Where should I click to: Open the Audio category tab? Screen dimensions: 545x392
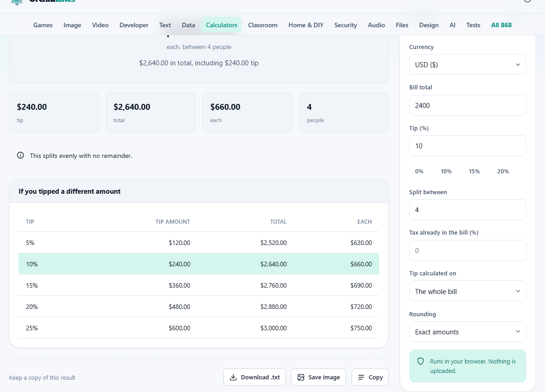[x=377, y=25]
